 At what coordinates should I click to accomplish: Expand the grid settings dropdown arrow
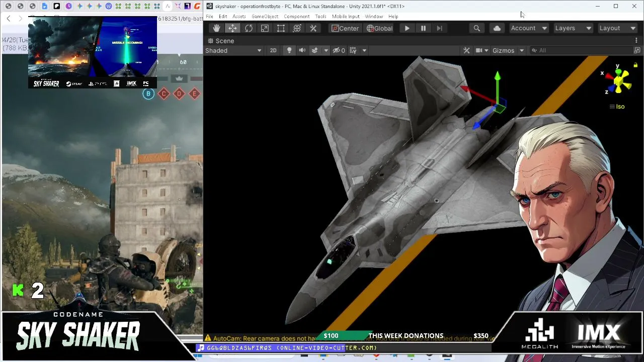coord(364,50)
